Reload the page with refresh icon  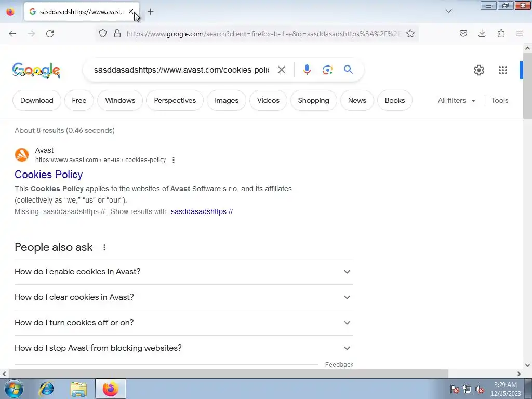pos(50,34)
